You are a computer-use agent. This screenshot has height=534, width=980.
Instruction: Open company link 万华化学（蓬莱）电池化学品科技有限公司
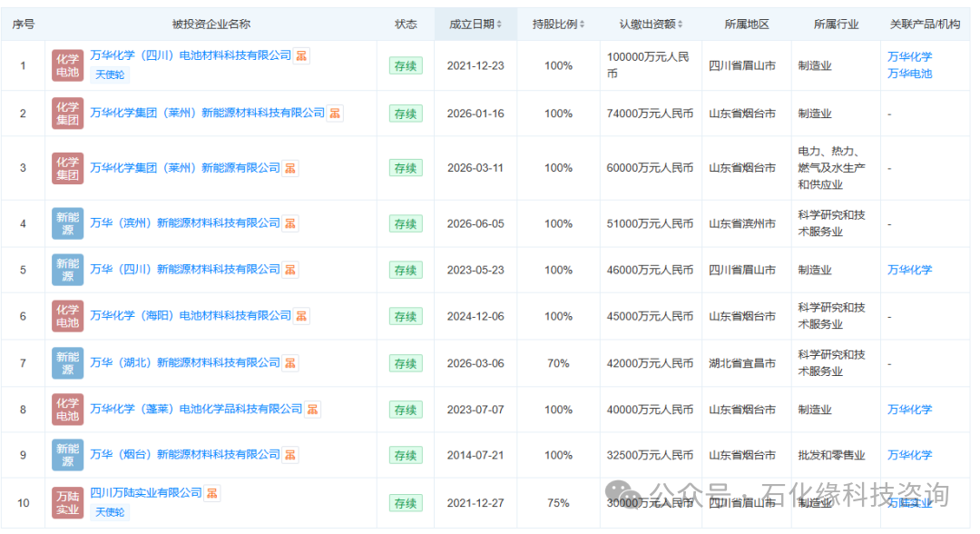196,409
